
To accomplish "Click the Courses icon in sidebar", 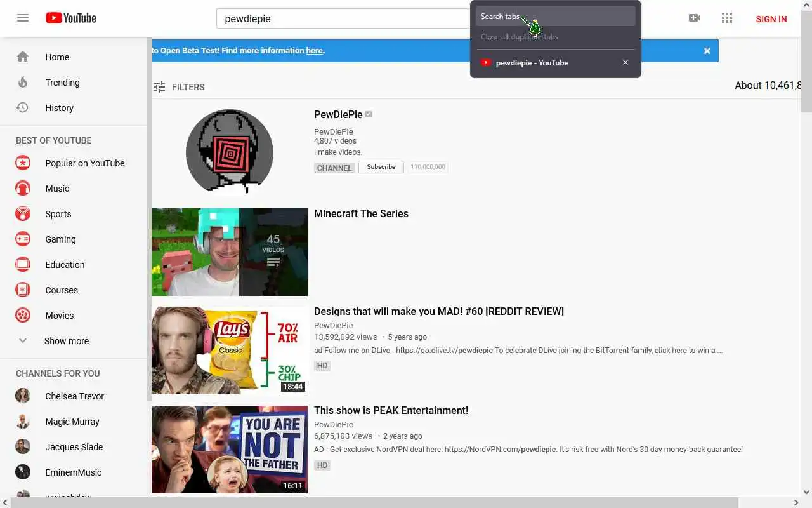I will coord(23,290).
